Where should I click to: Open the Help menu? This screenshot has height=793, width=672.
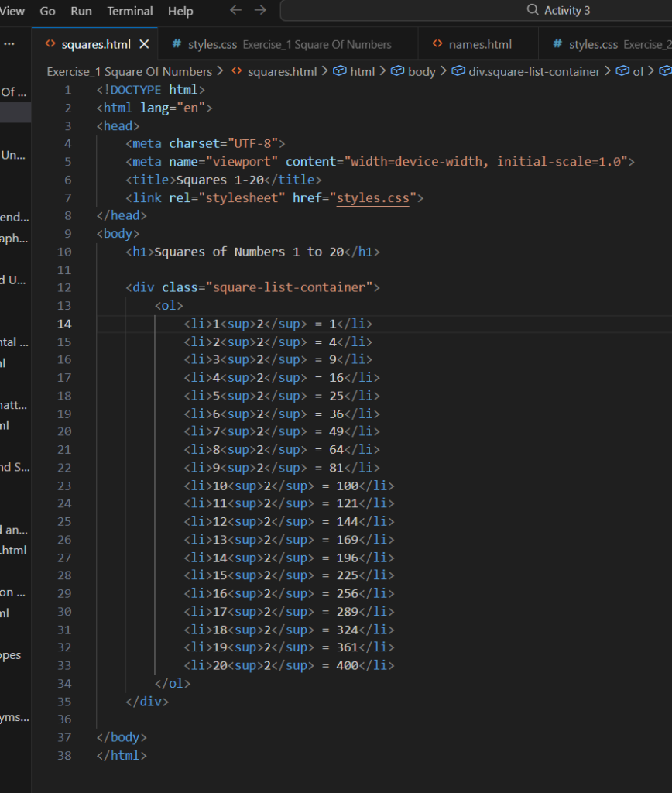(180, 12)
